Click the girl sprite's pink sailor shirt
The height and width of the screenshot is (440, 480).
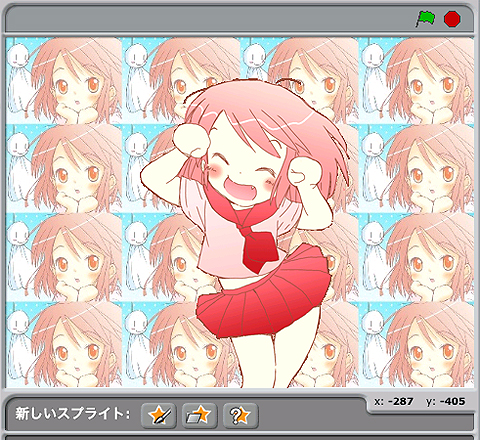click(240, 240)
